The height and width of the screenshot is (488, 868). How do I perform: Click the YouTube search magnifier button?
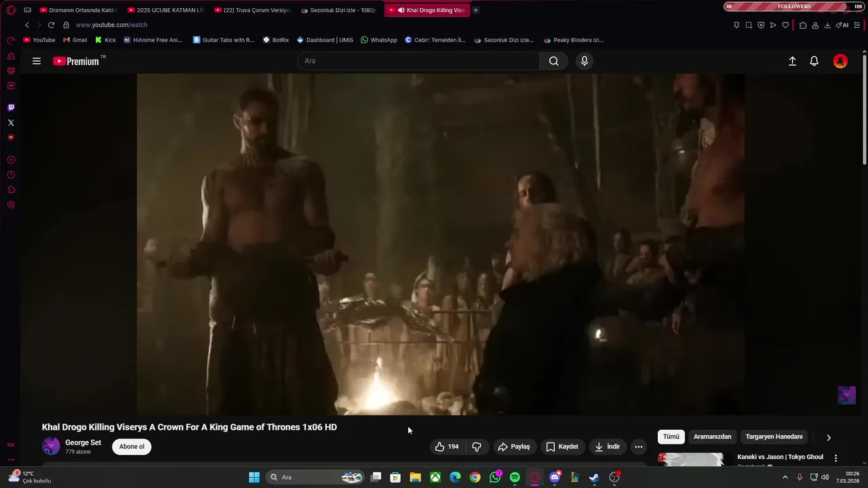coord(554,61)
